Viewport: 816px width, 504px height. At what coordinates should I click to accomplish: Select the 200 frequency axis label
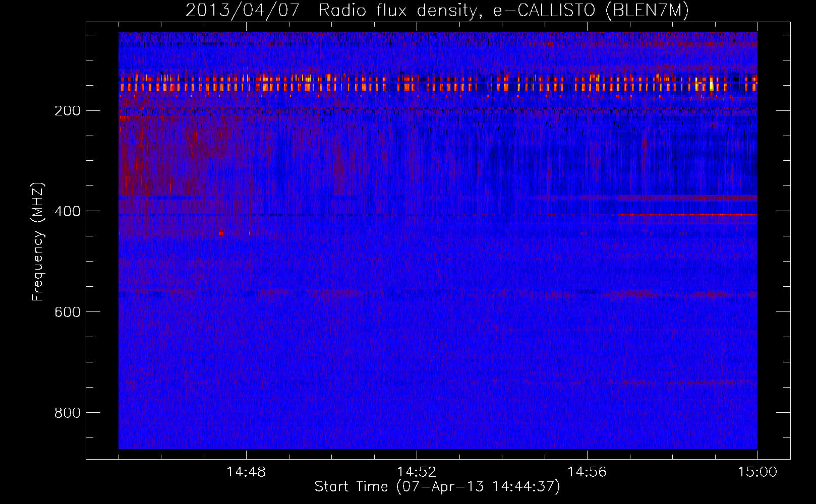click(x=68, y=111)
